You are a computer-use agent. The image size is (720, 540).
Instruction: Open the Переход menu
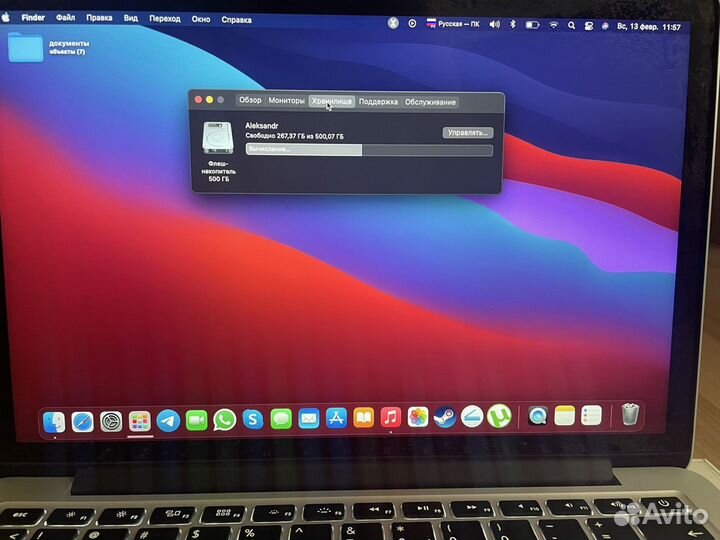[165, 19]
